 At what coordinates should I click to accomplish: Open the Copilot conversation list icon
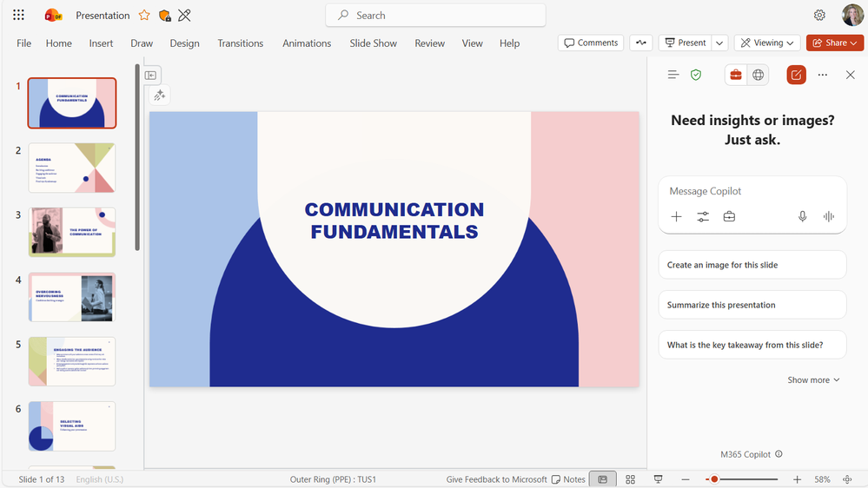(x=673, y=76)
